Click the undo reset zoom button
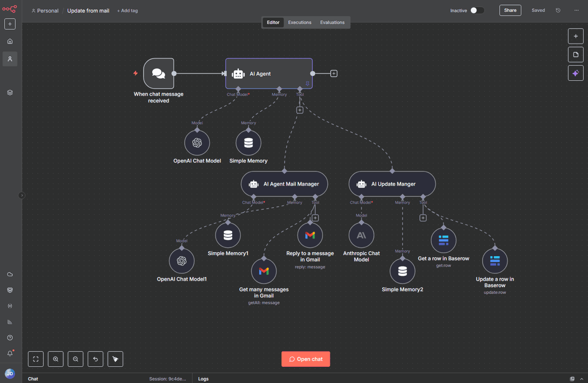Screen dimensions: 588x383 96,359
